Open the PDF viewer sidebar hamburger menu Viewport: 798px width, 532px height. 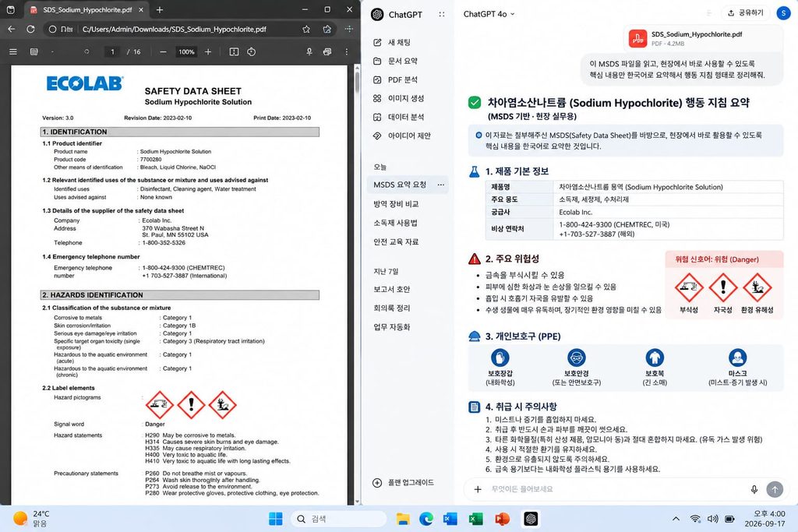[x=13, y=52]
